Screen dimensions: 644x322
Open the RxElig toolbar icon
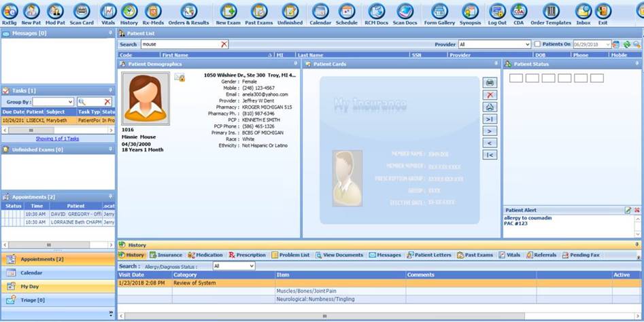coord(10,14)
